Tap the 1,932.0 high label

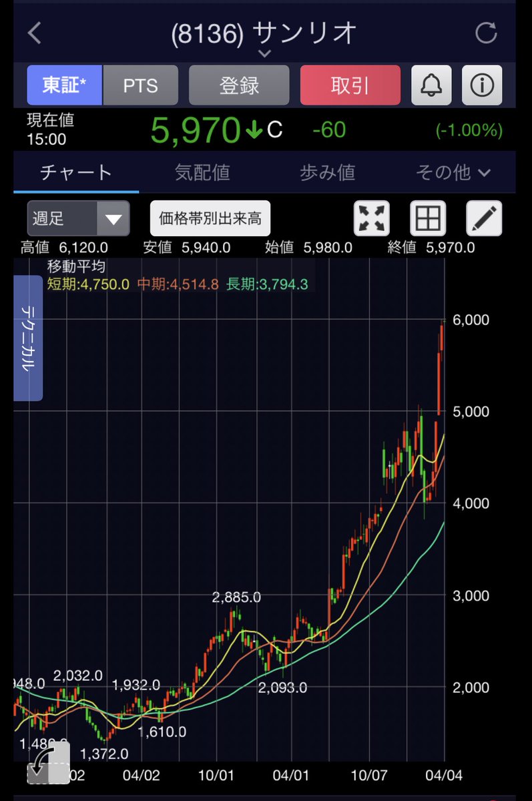point(136,685)
